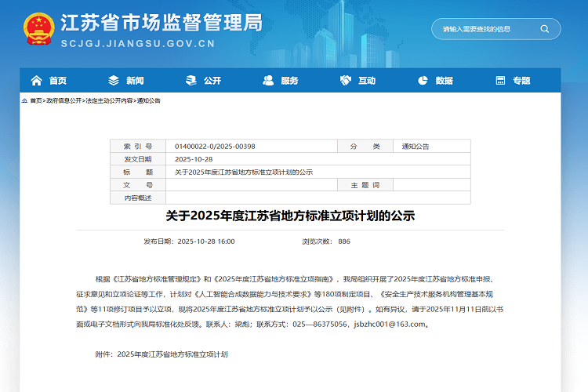The width and height of the screenshot is (588, 392).
Task: Select the 数据 navigation tab
Action: coord(444,81)
